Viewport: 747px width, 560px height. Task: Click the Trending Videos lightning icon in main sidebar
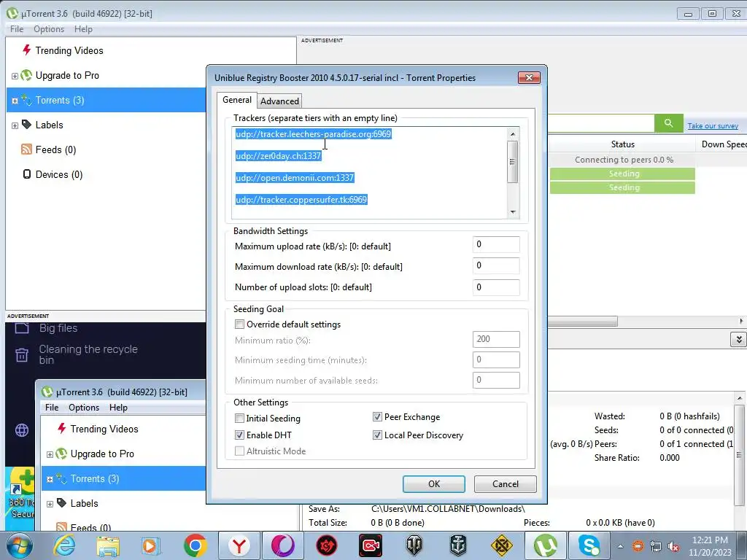27,50
